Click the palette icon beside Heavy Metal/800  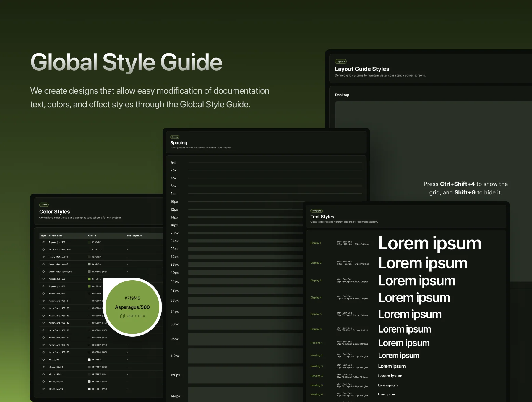[x=43, y=257]
